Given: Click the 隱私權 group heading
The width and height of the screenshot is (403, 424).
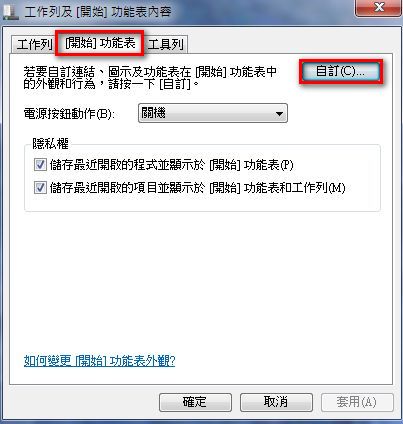Looking at the screenshot, I should pyautogui.click(x=50, y=144).
